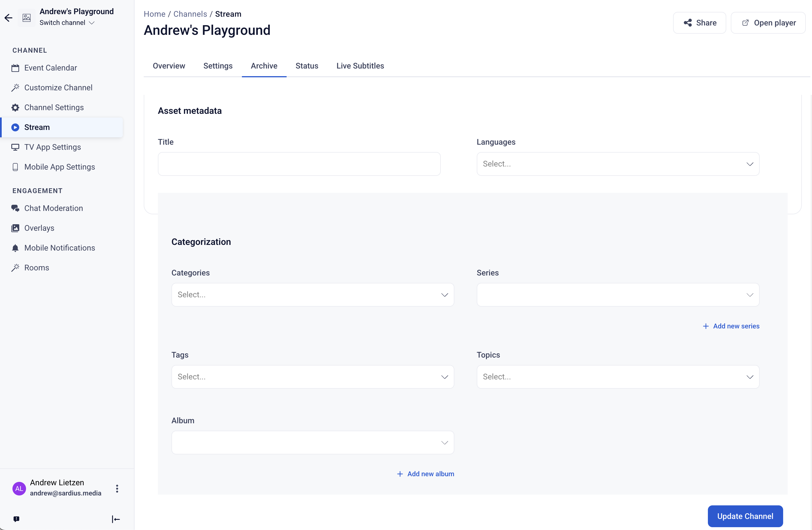Expand the Switch channel dropdown
This screenshot has height=530, width=812.
pyautogui.click(x=67, y=23)
